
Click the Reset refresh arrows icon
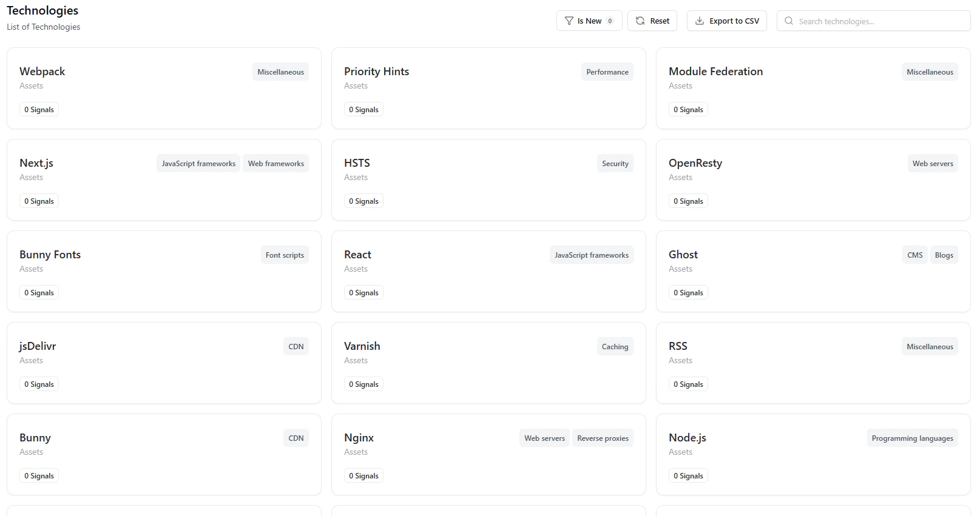[640, 21]
